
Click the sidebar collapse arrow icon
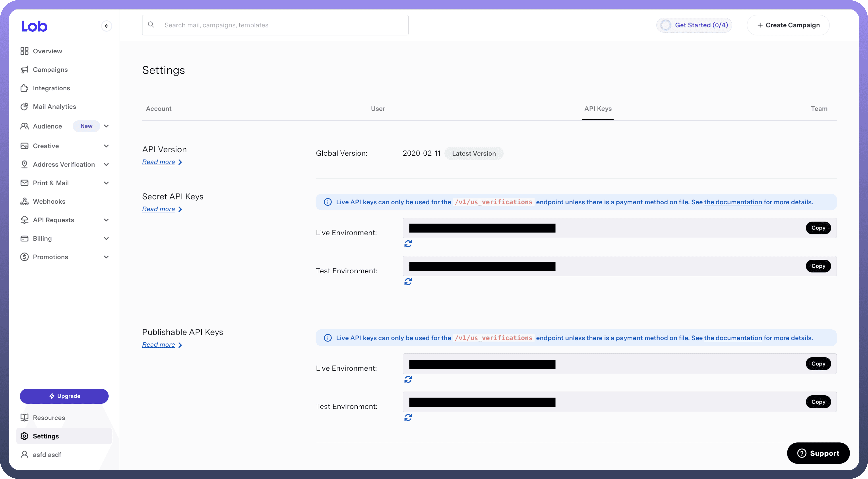[x=107, y=26]
